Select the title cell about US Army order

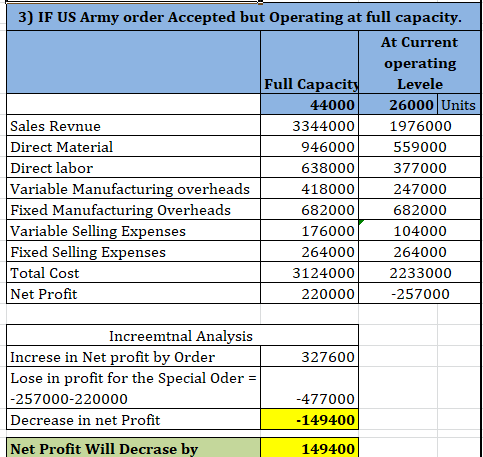(x=243, y=17)
